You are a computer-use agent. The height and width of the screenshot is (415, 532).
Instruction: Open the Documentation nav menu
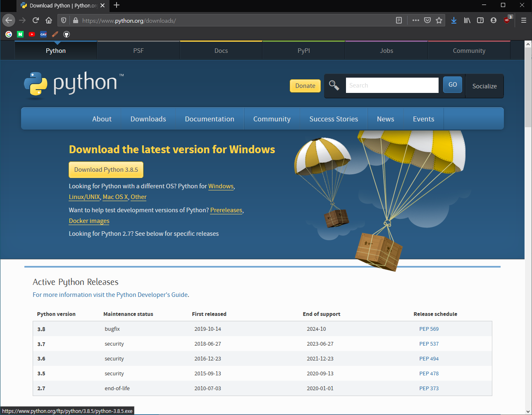click(210, 119)
